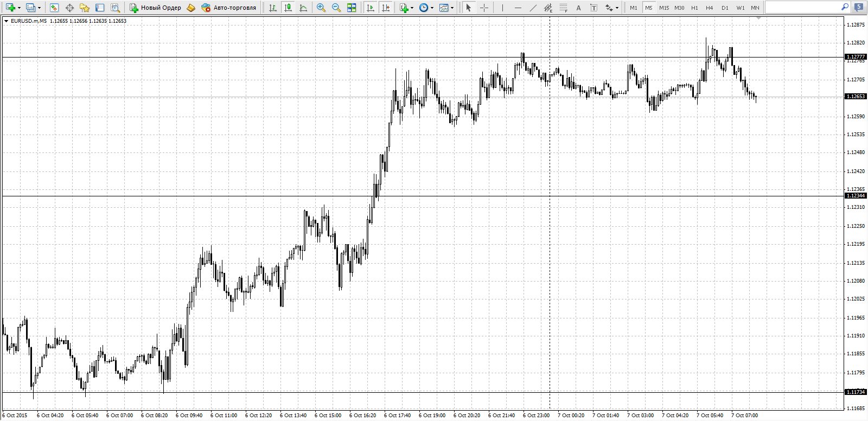This screenshot has height=421, width=868.
Task: Insert a Text Label object
Action: coord(594,8)
